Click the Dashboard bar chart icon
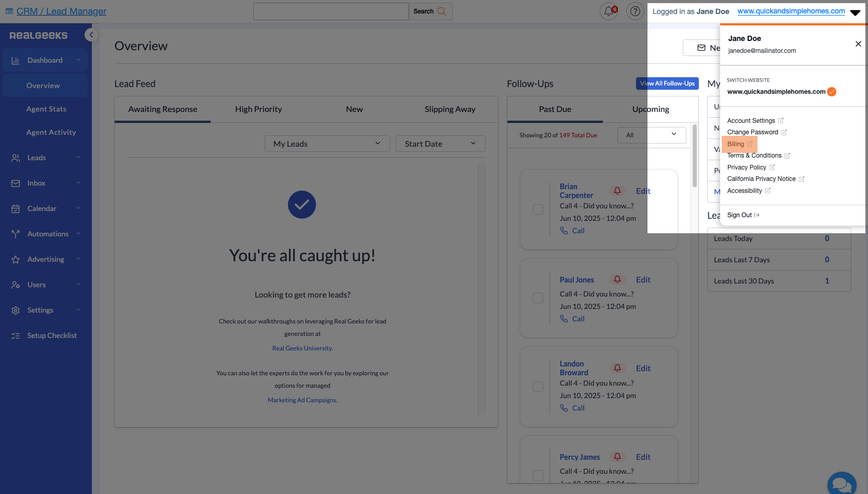868x494 pixels. click(16, 60)
